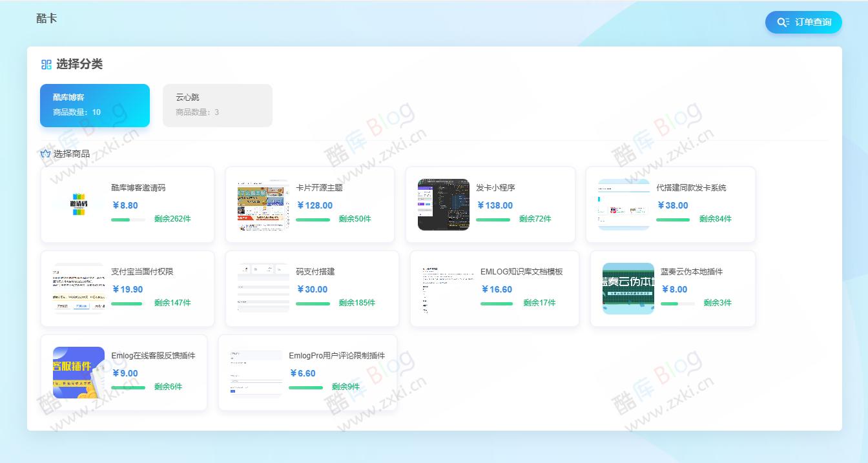Click the 剩余262件 stock link
Viewport: 868px width, 463px height.
point(172,219)
